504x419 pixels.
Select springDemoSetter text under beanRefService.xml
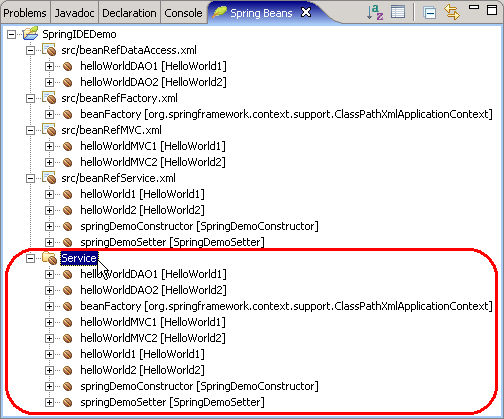[172, 242]
